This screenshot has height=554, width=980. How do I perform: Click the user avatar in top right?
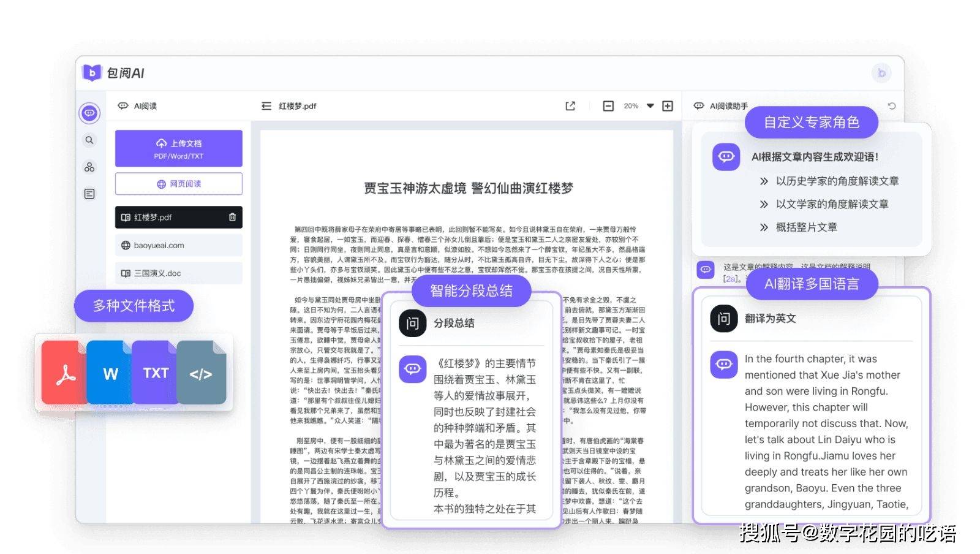coord(881,73)
